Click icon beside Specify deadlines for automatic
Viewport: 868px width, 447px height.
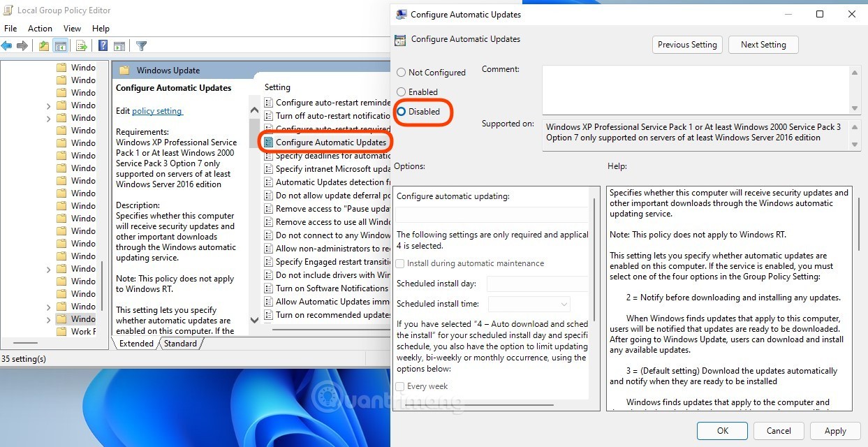point(269,156)
